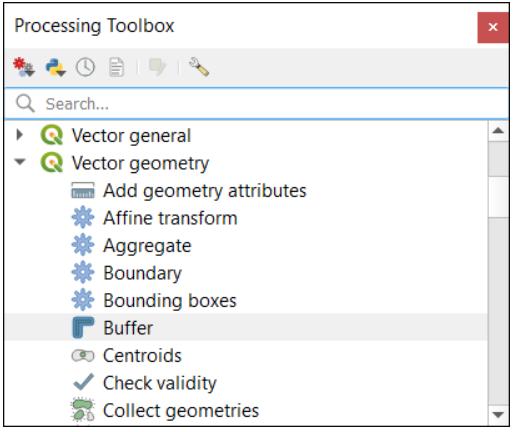Open the Results Viewer document icon
Image resolution: width=513 pixels, height=432 pixels.
(x=117, y=67)
